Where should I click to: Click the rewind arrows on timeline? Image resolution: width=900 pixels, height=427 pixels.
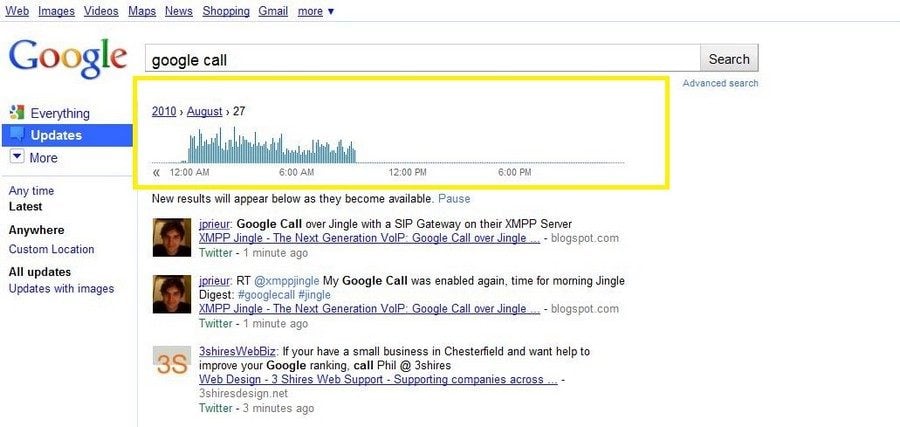pos(156,173)
